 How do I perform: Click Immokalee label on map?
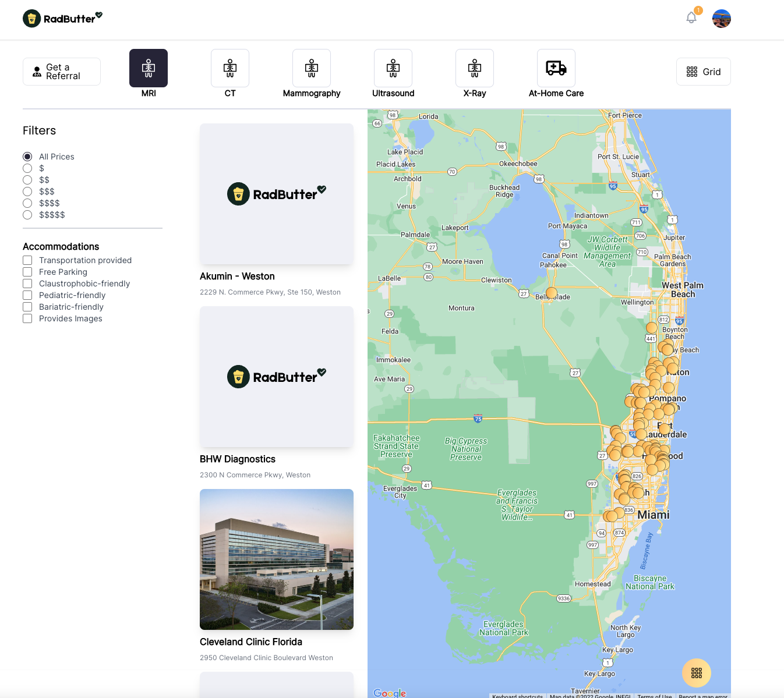(x=393, y=360)
